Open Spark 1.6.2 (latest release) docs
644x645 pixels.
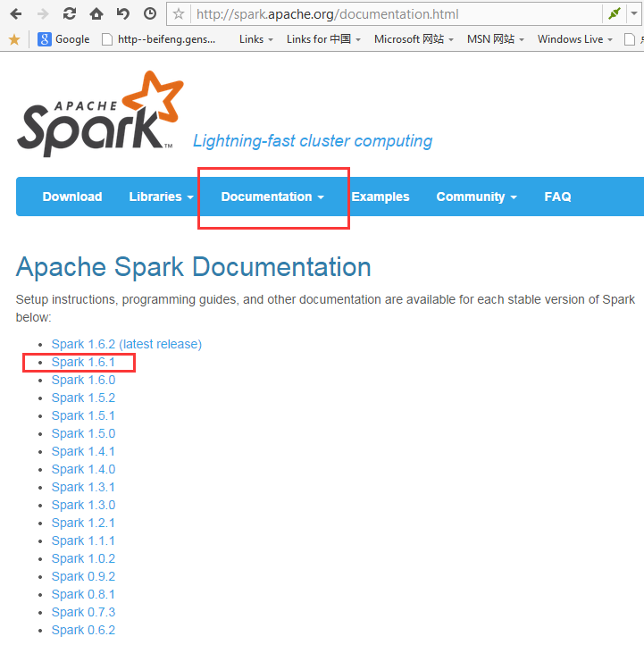tap(127, 344)
